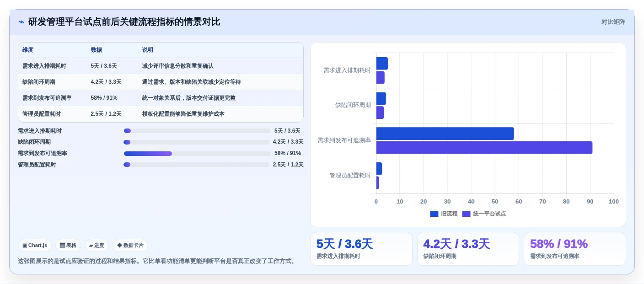Image resolution: width=644 pixels, height=284 pixels.
Task: Select the 进度 tag chip
Action: coord(97,246)
